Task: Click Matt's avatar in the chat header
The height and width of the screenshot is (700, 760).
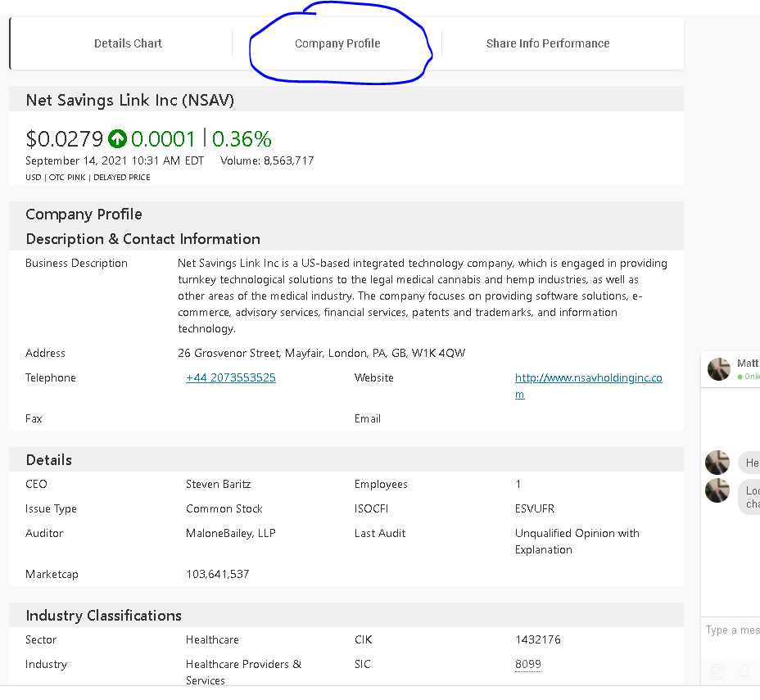Action: coord(719,369)
